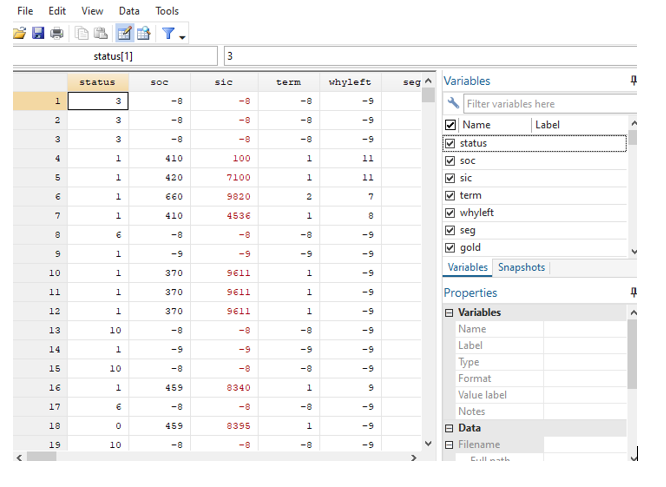This screenshot has height=487, width=666.
Task: Click the Variables list scroll down arrow
Action: click(634, 251)
